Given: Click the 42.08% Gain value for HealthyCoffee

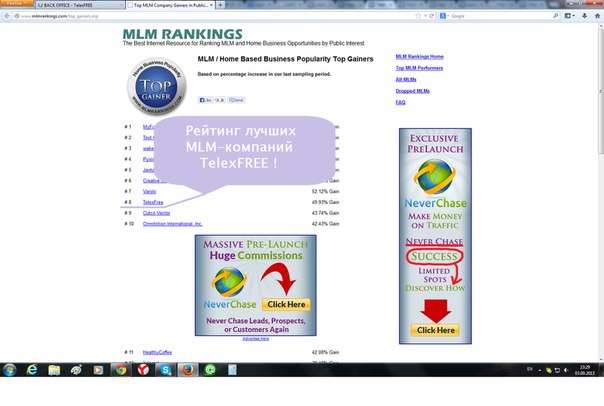Looking at the screenshot, I should pos(325,352).
